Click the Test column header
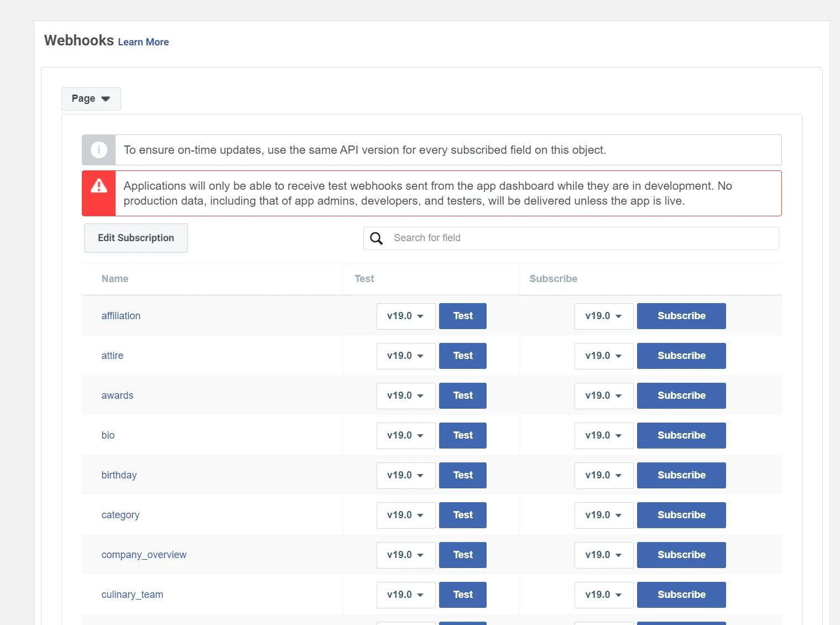Screen dimensions: 840x625 pos(364,279)
